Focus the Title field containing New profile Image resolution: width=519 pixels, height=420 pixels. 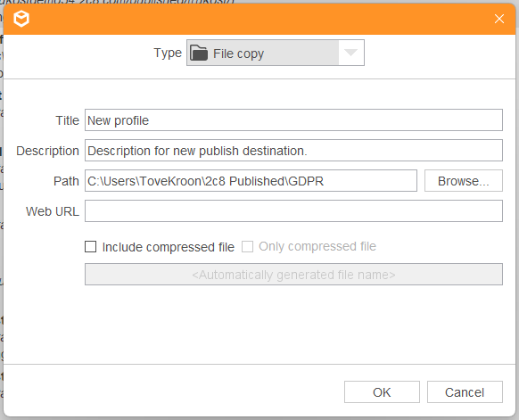pyautogui.click(x=293, y=119)
